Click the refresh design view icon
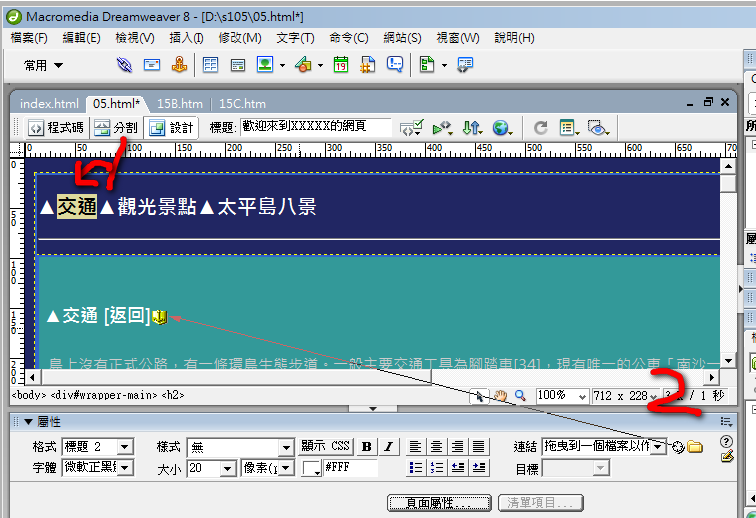756x518 pixels. [540, 128]
